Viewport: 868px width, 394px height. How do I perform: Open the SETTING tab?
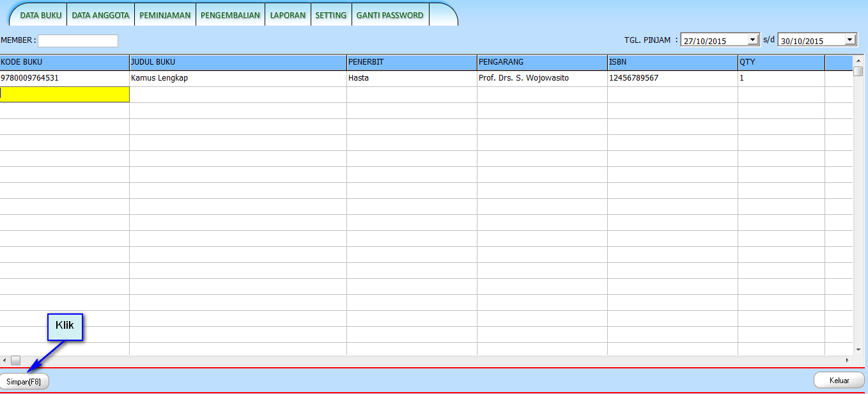331,15
